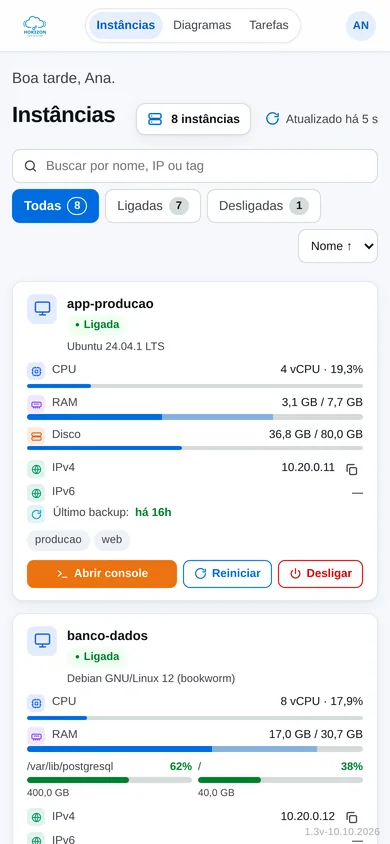Copy the IPv4 address 10.20.0.11
The image size is (390, 844).
tap(352, 469)
